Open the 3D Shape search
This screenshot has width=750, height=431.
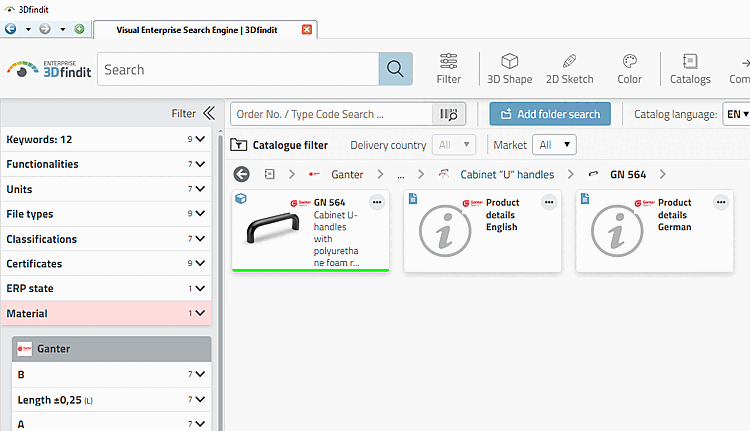click(x=509, y=69)
